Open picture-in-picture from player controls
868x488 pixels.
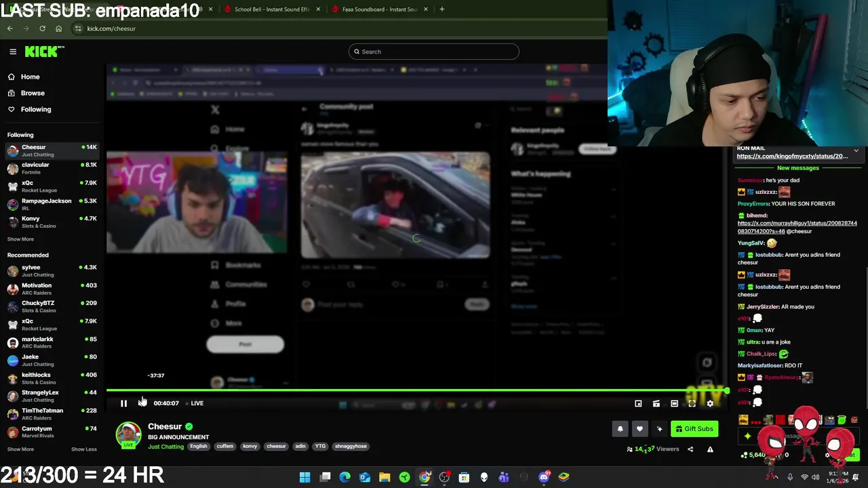(x=638, y=404)
